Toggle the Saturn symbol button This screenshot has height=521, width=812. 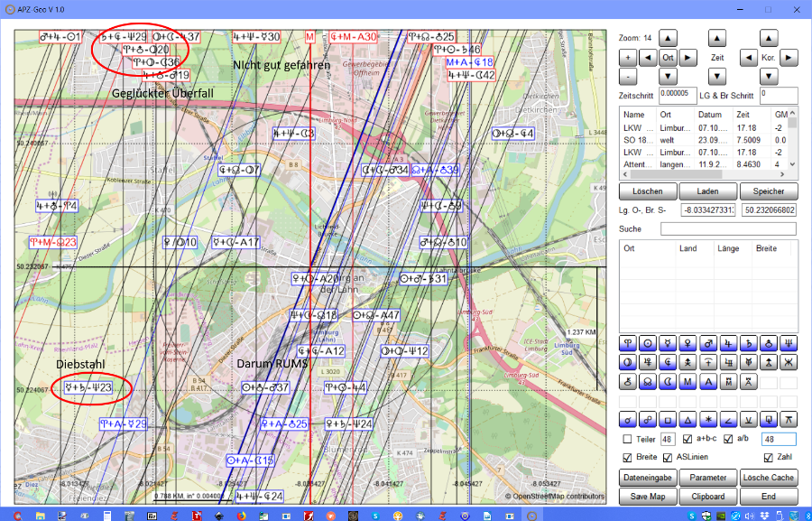point(749,343)
